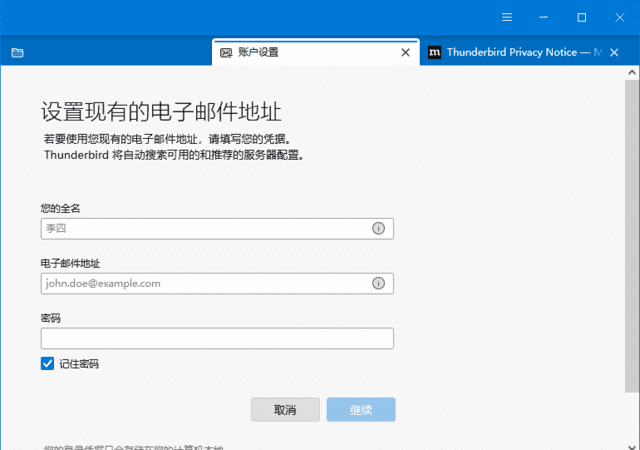640x450 pixels.
Task: Click the Mozilla icon on Privacy Notice tab
Action: click(x=434, y=52)
